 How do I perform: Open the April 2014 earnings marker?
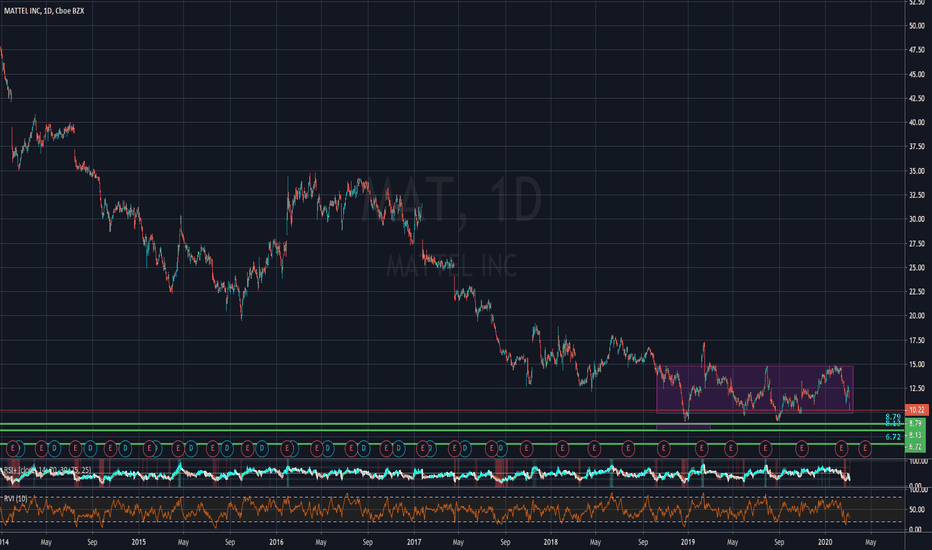[x=41, y=448]
